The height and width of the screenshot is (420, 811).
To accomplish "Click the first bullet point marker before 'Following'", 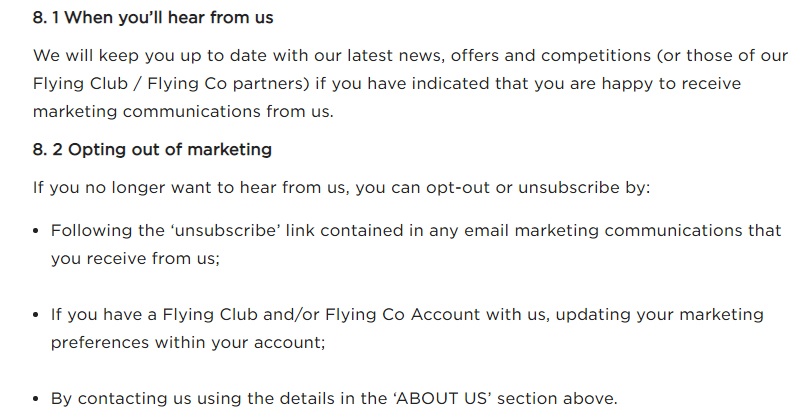I will 36,231.
